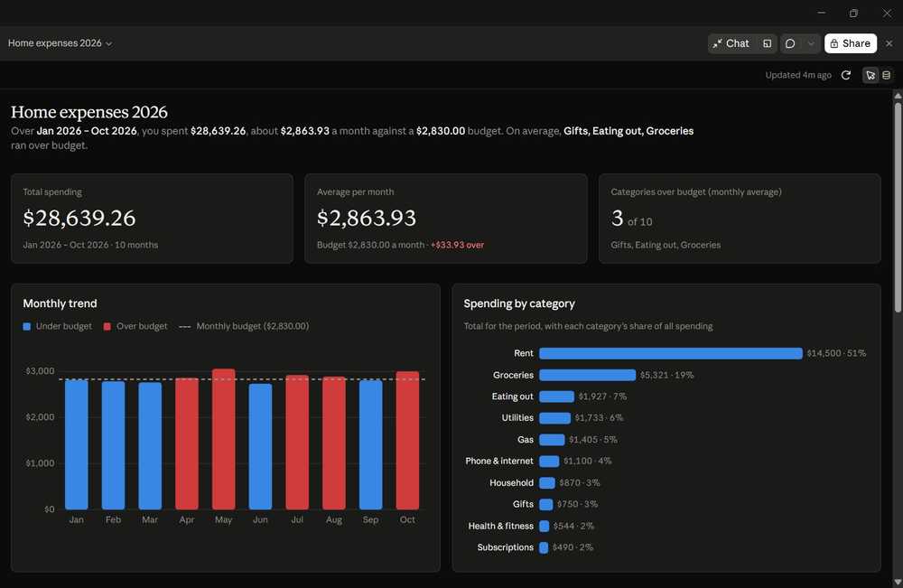Click the Phone & internet category label

pyautogui.click(x=499, y=461)
